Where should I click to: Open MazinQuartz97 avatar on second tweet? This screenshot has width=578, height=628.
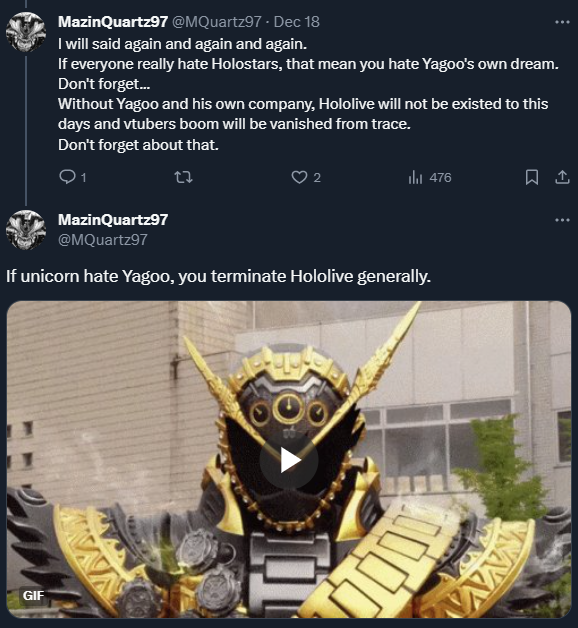coord(26,230)
